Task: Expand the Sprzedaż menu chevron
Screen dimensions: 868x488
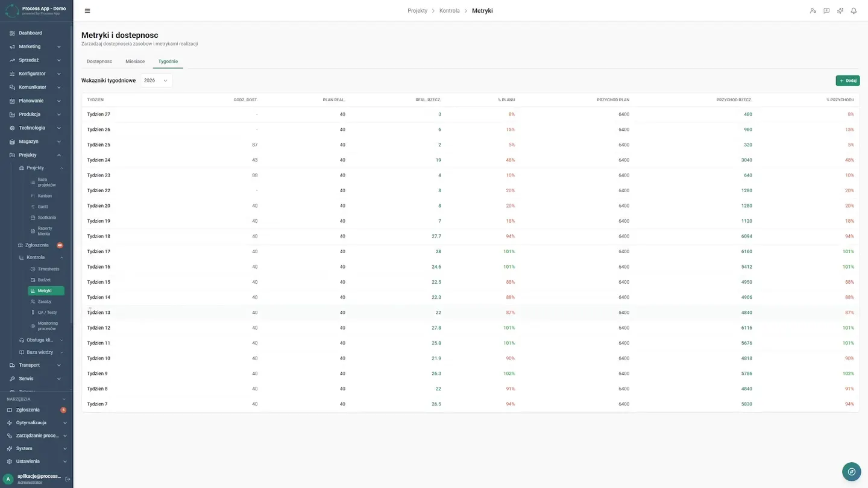Action: [x=59, y=60]
